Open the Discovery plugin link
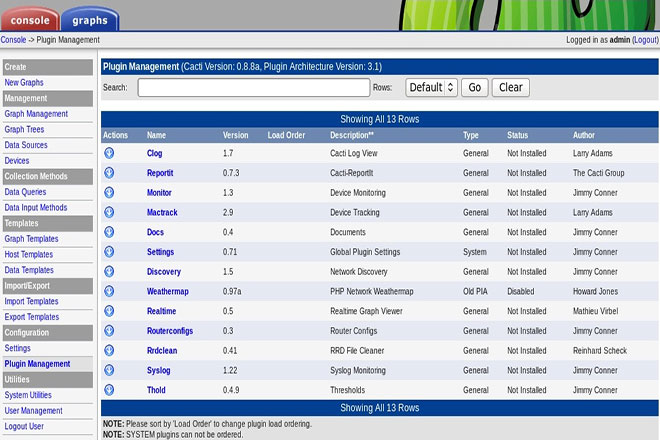The image size is (660, 440). coord(164,272)
